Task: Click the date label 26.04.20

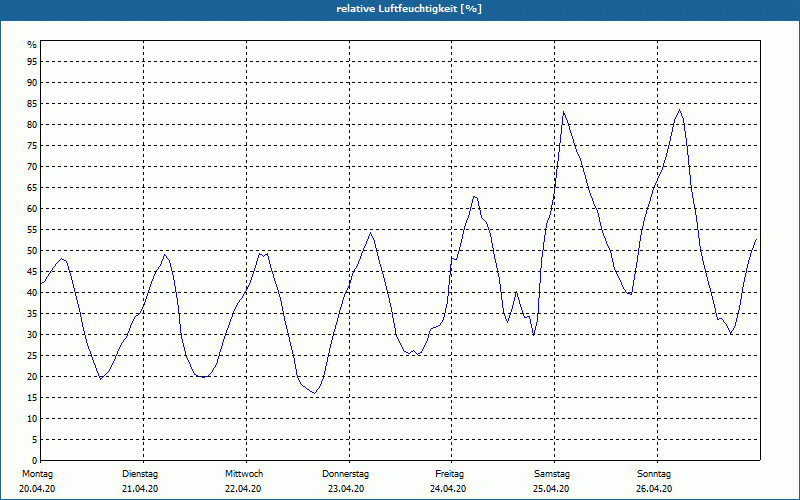Action: pos(654,489)
